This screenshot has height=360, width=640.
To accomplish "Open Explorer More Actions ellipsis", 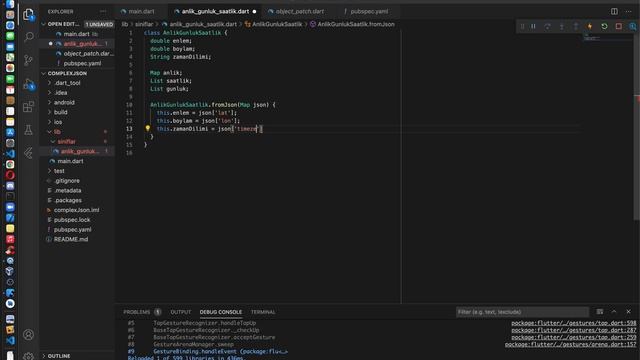I will point(103,11).
